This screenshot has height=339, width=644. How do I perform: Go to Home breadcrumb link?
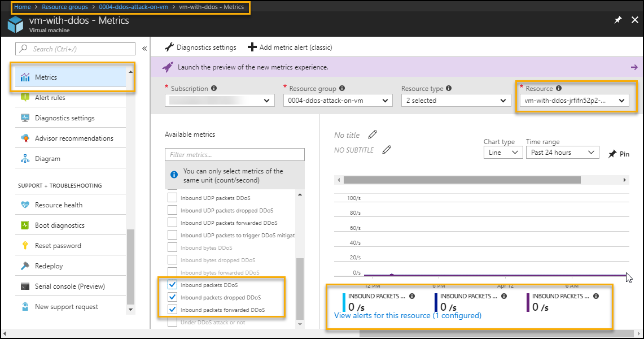point(22,7)
